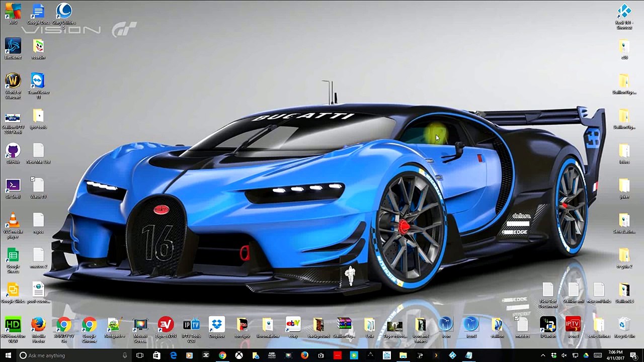
Task: Select the new xml links file
Action: 599,293
